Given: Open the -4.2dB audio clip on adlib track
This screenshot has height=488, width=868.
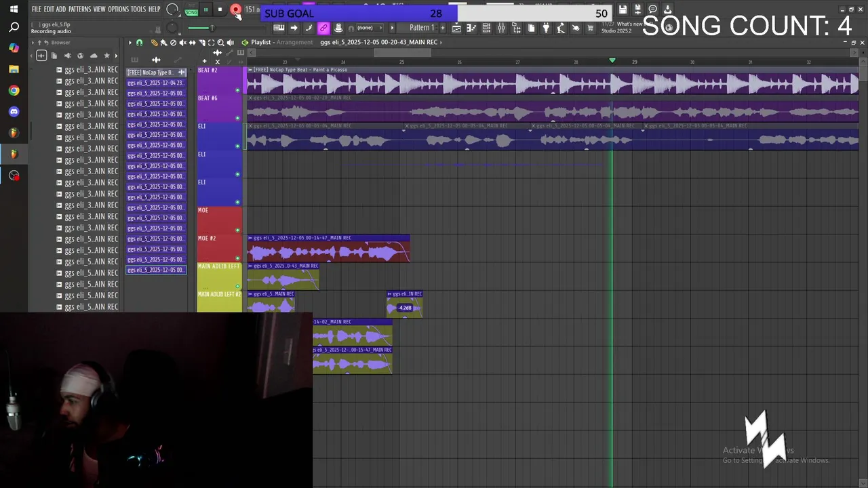Looking at the screenshot, I should point(405,304).
